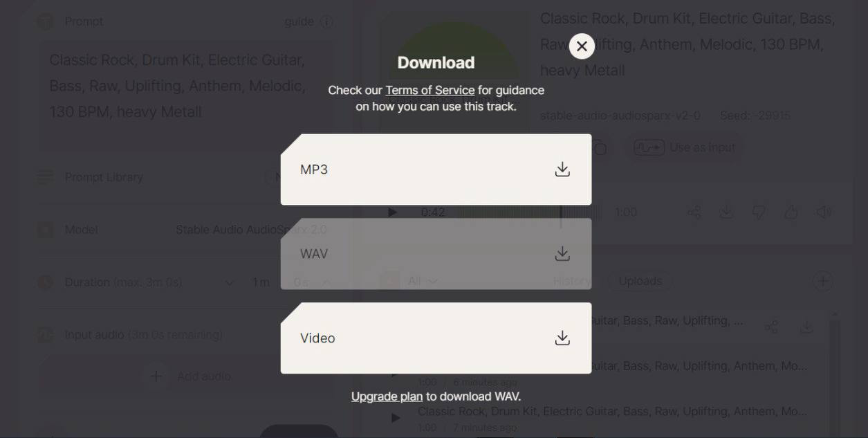Switch to the History tab
Viewport: 868px width, 438px height.
[x=571, y=281]
